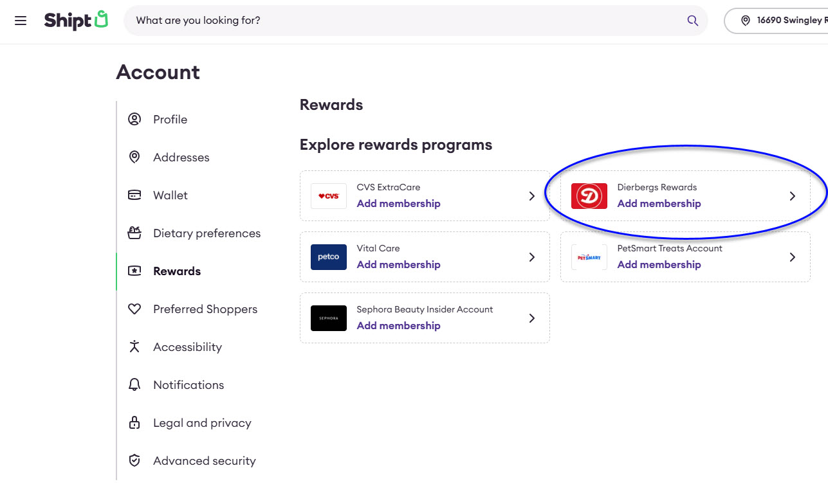
Task: Add membership for Dierbergs Rewards
Action: coord(659,203)
